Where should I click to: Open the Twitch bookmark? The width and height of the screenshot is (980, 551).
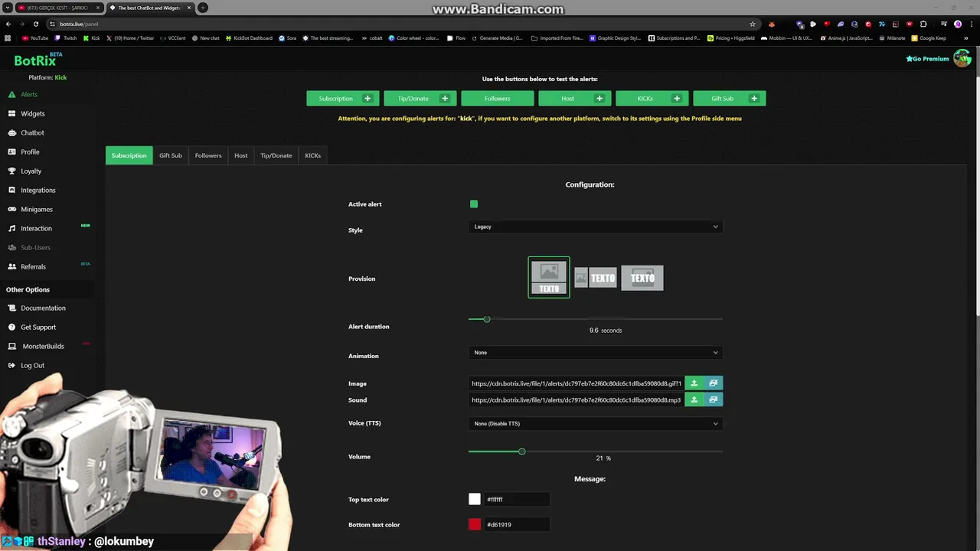click(x=66, y=37)
